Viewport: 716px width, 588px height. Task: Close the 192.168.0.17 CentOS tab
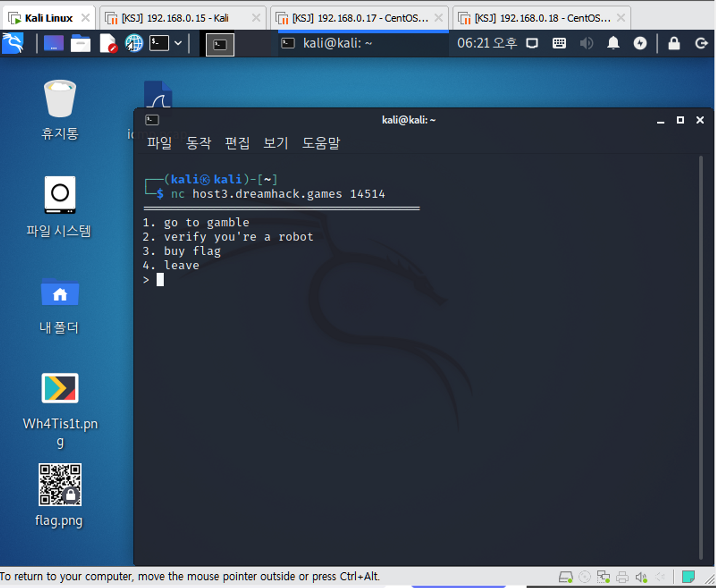(439, 18)
